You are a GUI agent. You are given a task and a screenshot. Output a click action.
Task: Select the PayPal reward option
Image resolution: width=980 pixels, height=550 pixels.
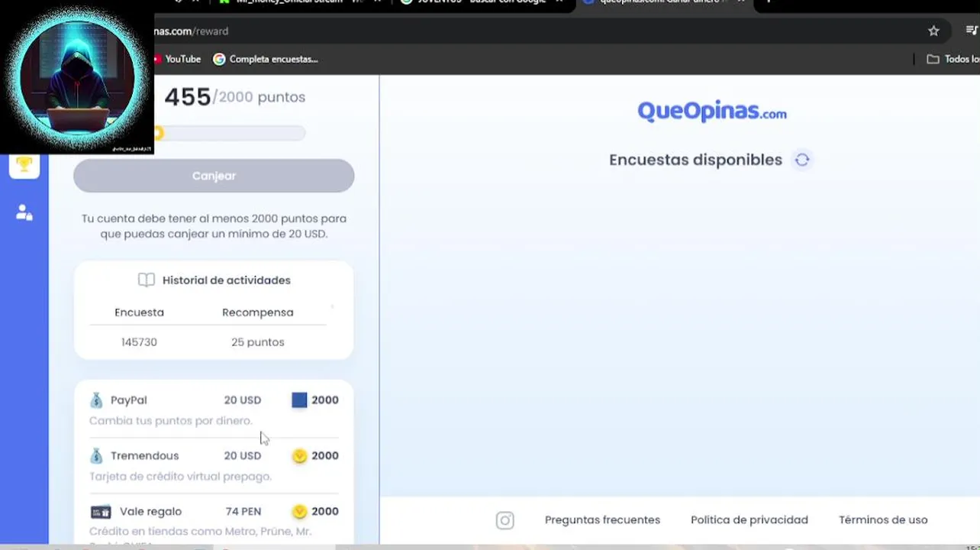[214, 409]
